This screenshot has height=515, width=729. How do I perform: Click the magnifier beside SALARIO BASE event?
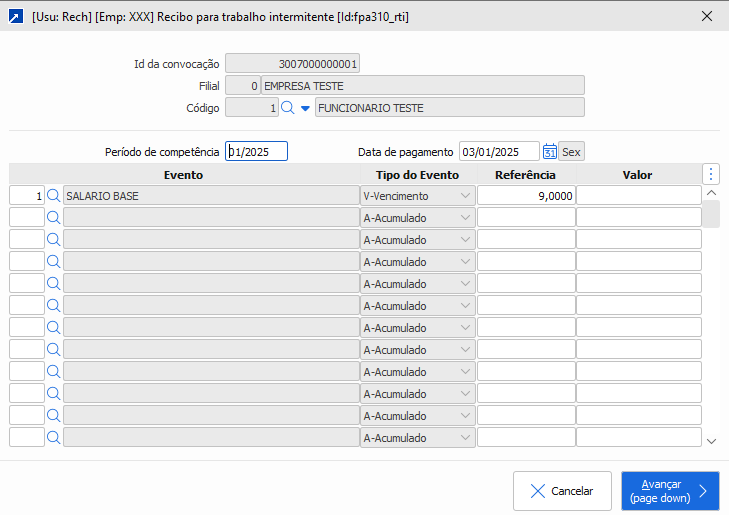click(x=54, y=196)
